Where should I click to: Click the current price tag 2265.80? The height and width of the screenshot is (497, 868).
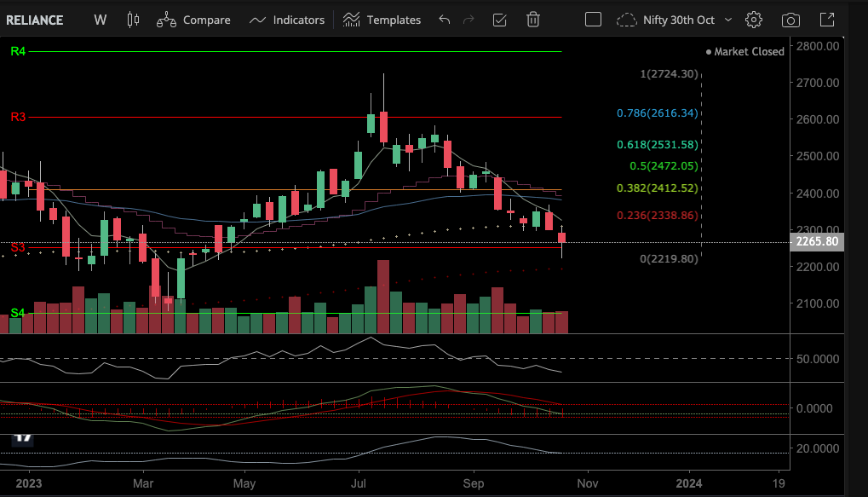pos(817,241)
